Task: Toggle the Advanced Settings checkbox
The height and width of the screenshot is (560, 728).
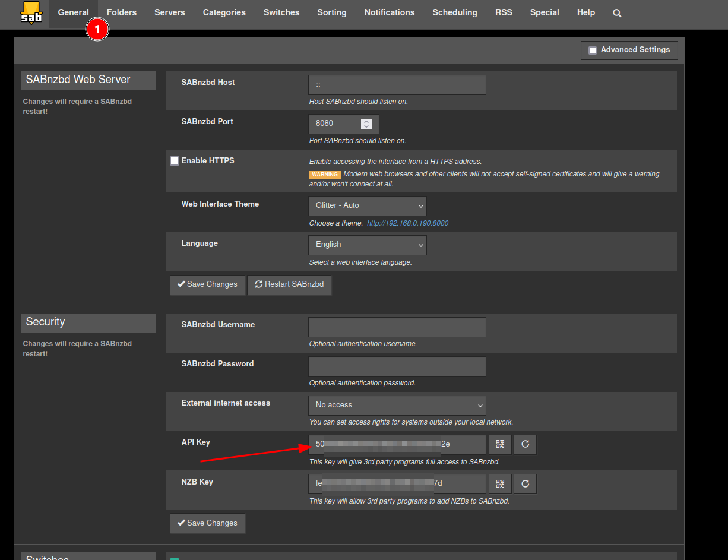Action: pyautogui.click(x=593, y=50)
